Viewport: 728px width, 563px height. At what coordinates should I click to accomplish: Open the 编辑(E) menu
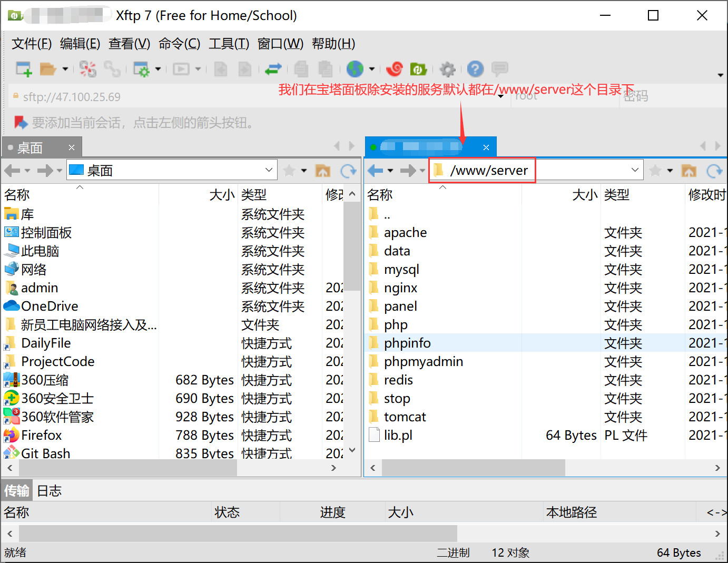(x=80, y=44)
